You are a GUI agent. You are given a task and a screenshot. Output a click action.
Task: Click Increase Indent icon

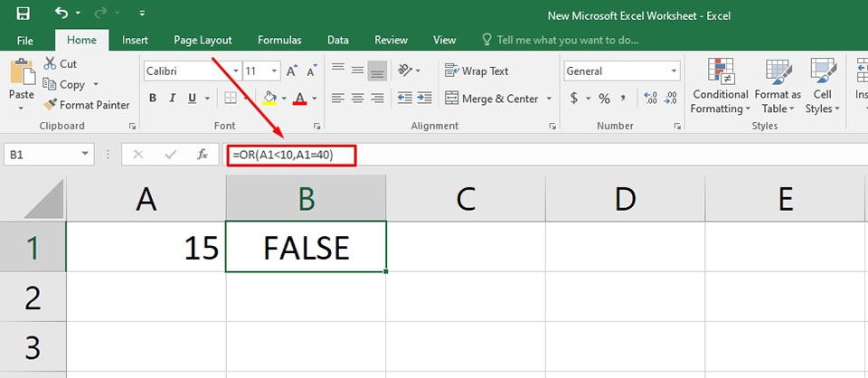pyautogui.click(x=425, y=98)
